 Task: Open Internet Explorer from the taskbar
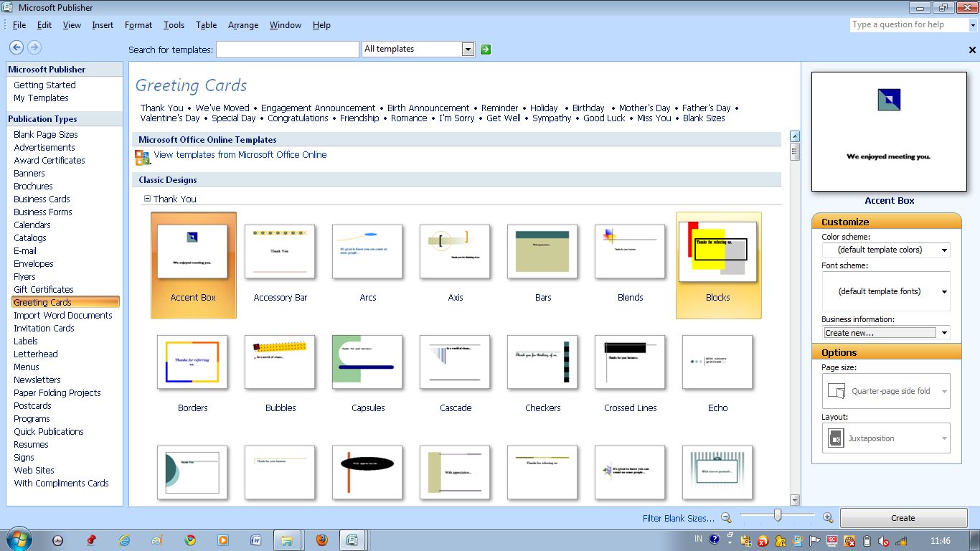click(125, 540)
